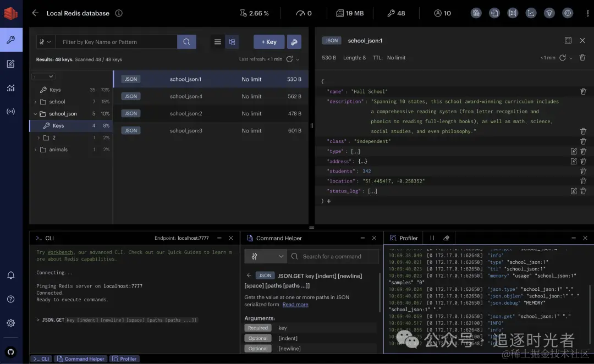Click the + Key button
The width and height of the screenshot is (594, 364).
(269, 42)
